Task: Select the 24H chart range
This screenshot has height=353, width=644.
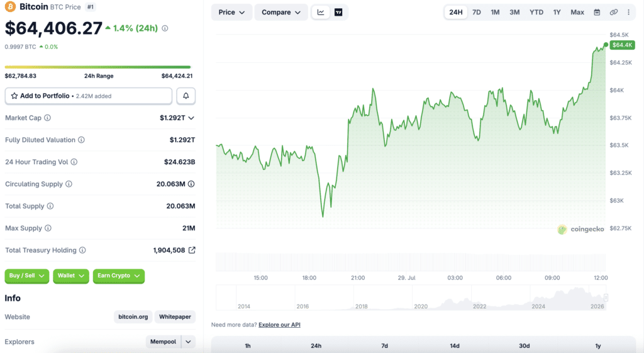Action: click(455, 13)
